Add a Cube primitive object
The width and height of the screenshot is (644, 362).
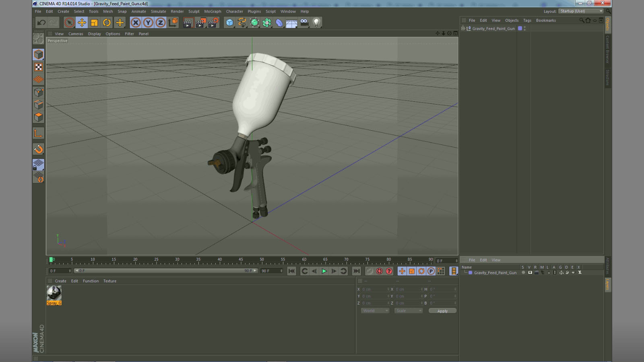[x=229, y=23]
